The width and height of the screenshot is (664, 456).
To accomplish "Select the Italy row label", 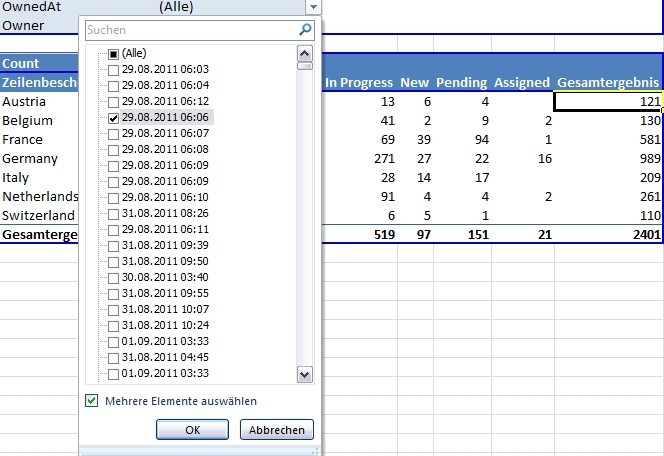I will [15, 178].
